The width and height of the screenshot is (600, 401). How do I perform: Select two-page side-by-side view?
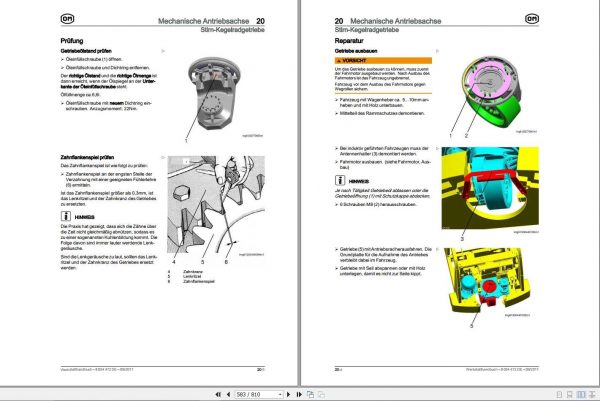click(581, 394)
